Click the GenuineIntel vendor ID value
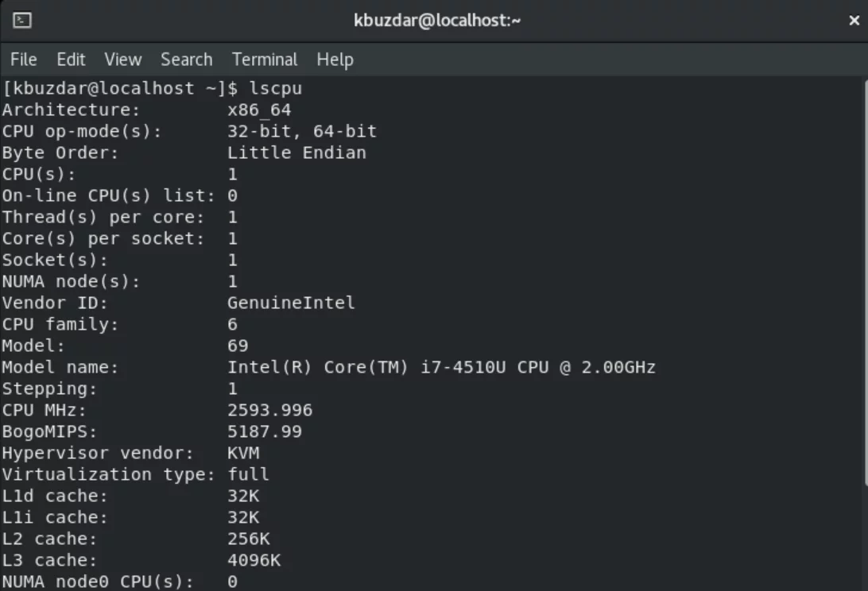The height and width of the screenshot is (591, 868). point(291,303)
